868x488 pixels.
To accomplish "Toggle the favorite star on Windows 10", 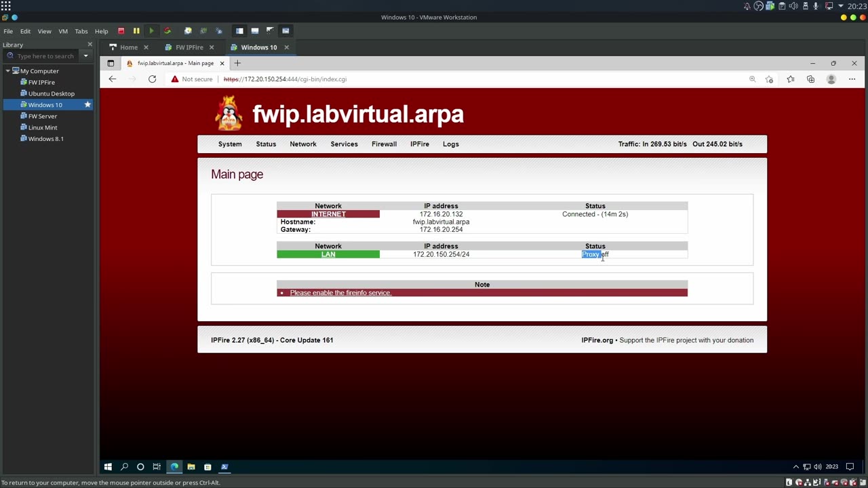I will [x=87, y=104].
